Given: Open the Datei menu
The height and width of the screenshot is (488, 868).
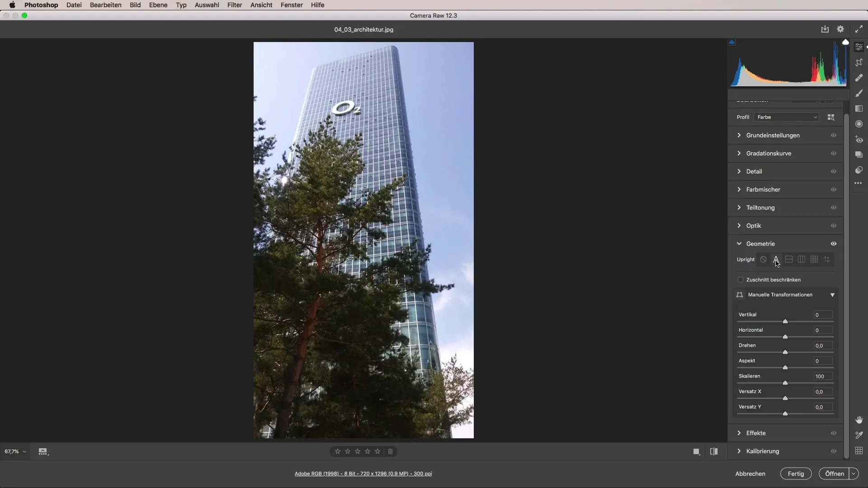Looking at the screenshot, I should coord(74,5).
